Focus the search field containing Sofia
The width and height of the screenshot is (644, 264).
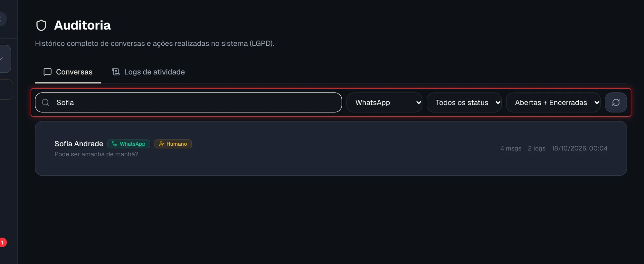[188, 103]
